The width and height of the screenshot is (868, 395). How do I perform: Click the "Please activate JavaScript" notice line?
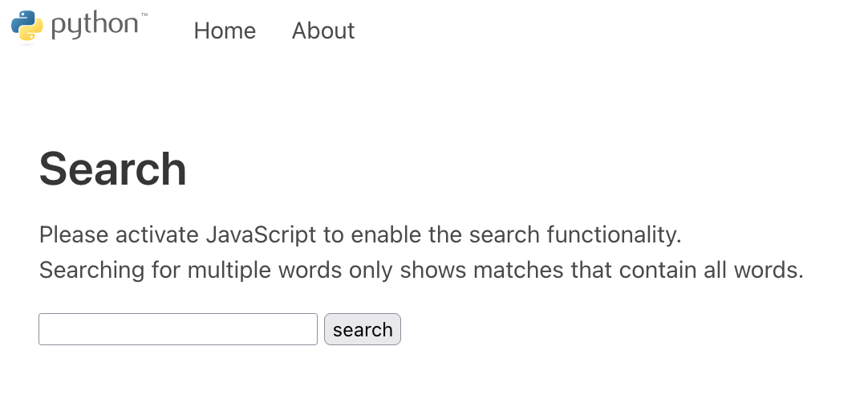point(359,235)
